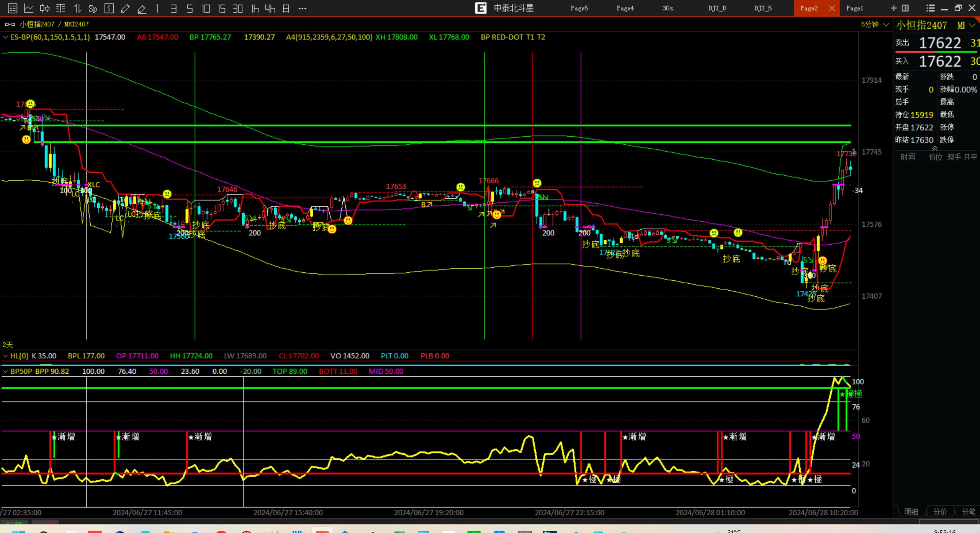The image size is (980, 533).
Task: Open the quote list icon
Action: 12,8
